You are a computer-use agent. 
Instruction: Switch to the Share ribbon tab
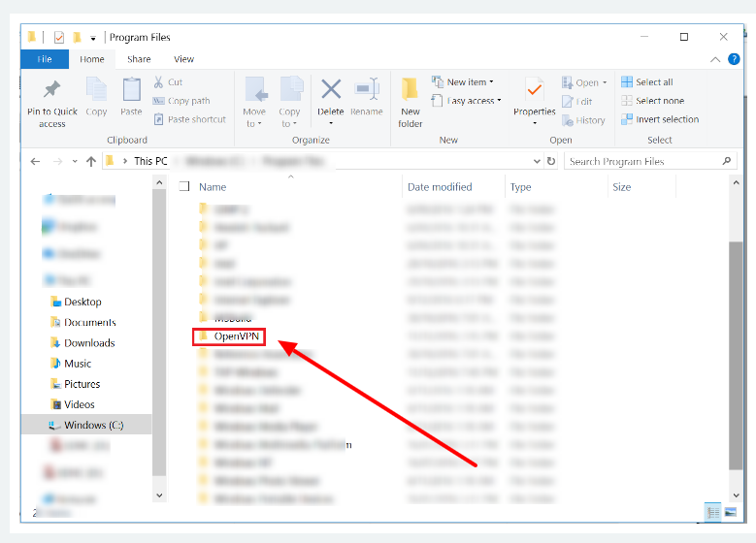(139, 59)
